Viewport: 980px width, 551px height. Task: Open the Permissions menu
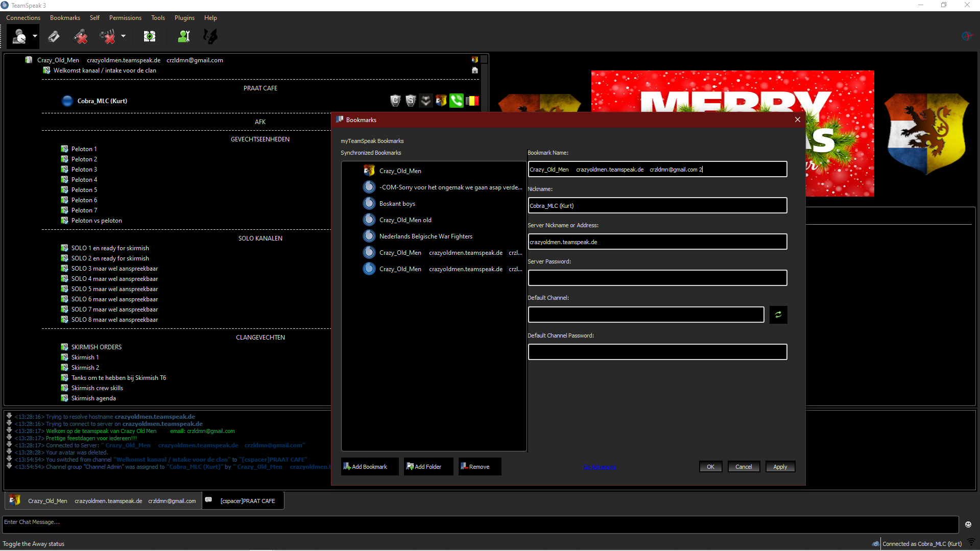coord(125,18)
